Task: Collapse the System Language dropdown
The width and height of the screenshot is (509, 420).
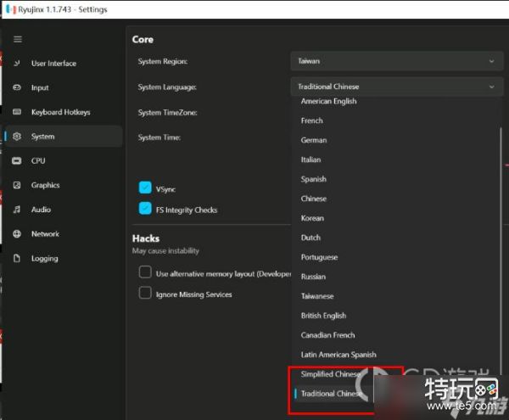Action: click(x=395, y=87)
